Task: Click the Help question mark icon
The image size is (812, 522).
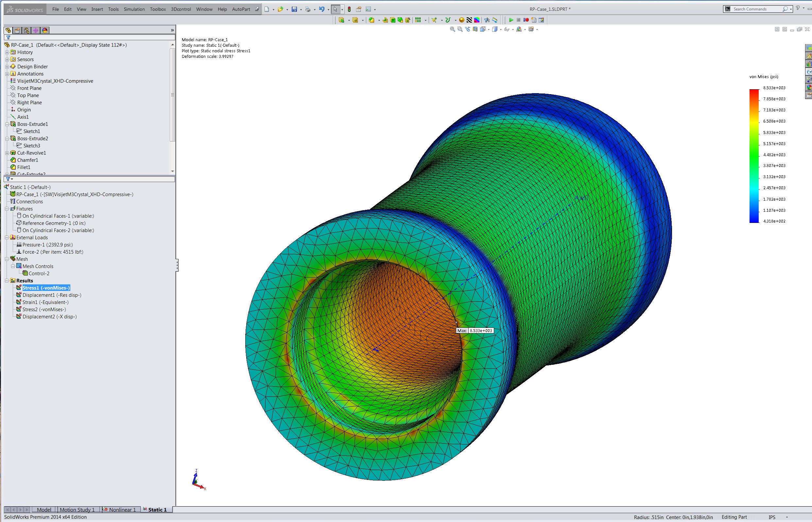Action: [798, 8]
